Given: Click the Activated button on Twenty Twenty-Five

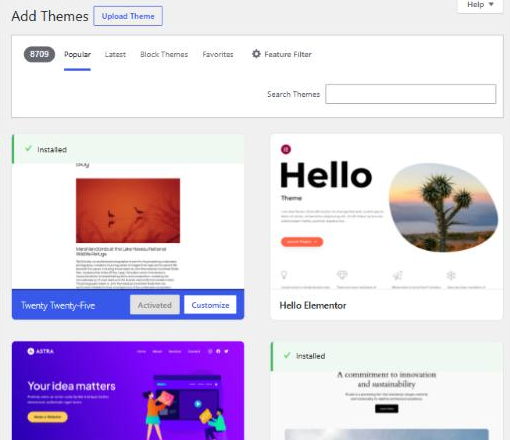Looking at the screenshot, I should coord(155,305).
